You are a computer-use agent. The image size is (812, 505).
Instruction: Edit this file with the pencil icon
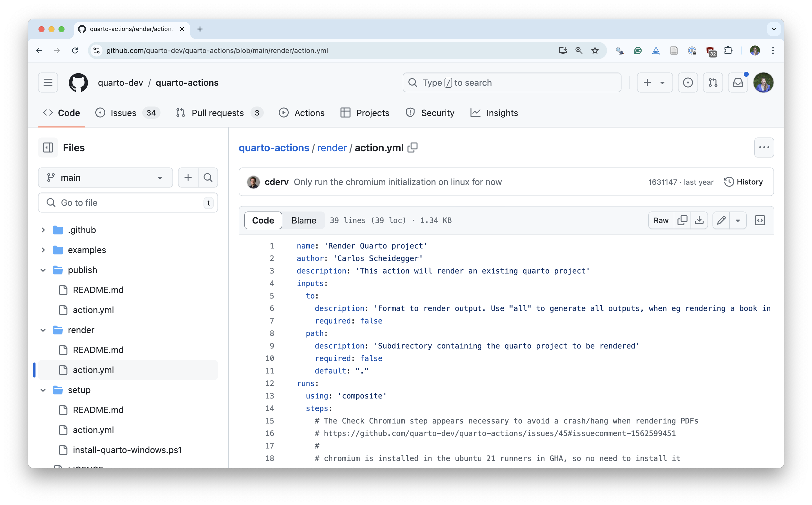click(721, 220)
